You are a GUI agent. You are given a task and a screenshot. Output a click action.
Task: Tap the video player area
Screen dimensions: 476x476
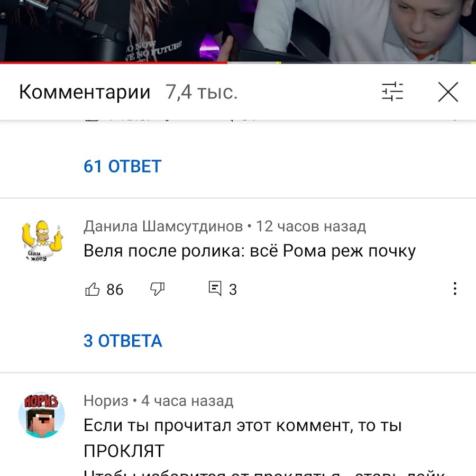point(238,30)
